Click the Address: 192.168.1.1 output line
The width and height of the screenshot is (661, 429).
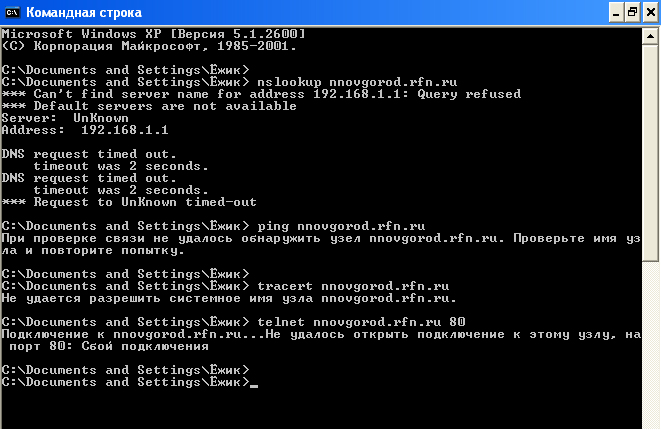[x=85, y=130]
